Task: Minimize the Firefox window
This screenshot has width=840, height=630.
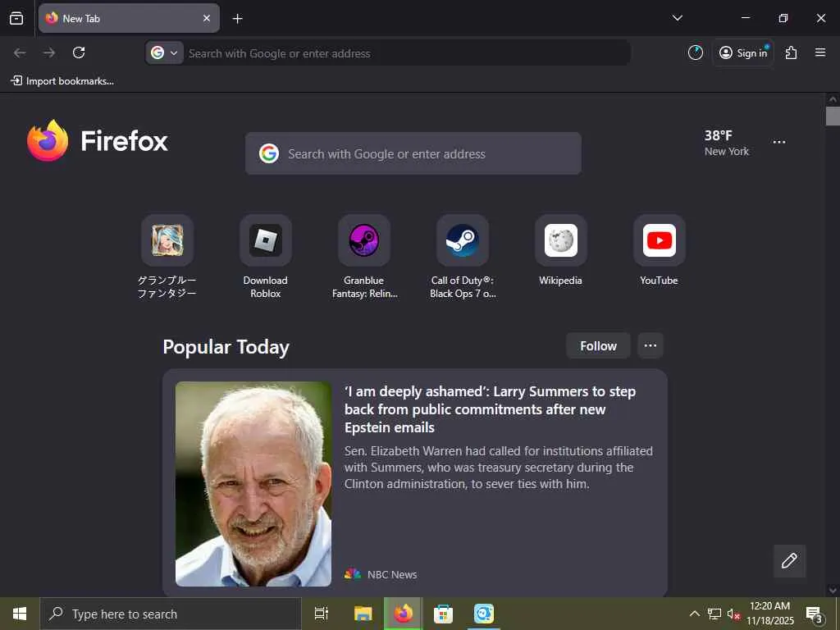Action: point(745,18)
